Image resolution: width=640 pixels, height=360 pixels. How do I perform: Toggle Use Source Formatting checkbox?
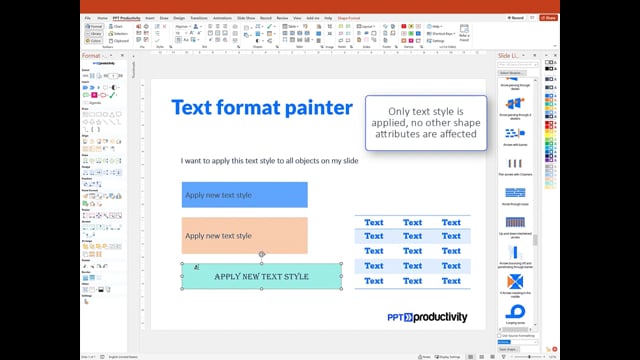pos(500,336)
